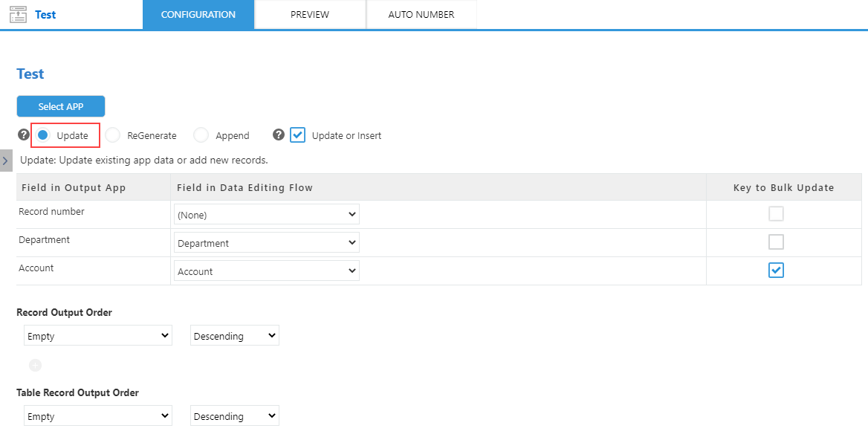Image resolution: width=868 pixels, height=437 pixels.
Task: Click the Key to Bulk Update header
Action: [784, 188]
